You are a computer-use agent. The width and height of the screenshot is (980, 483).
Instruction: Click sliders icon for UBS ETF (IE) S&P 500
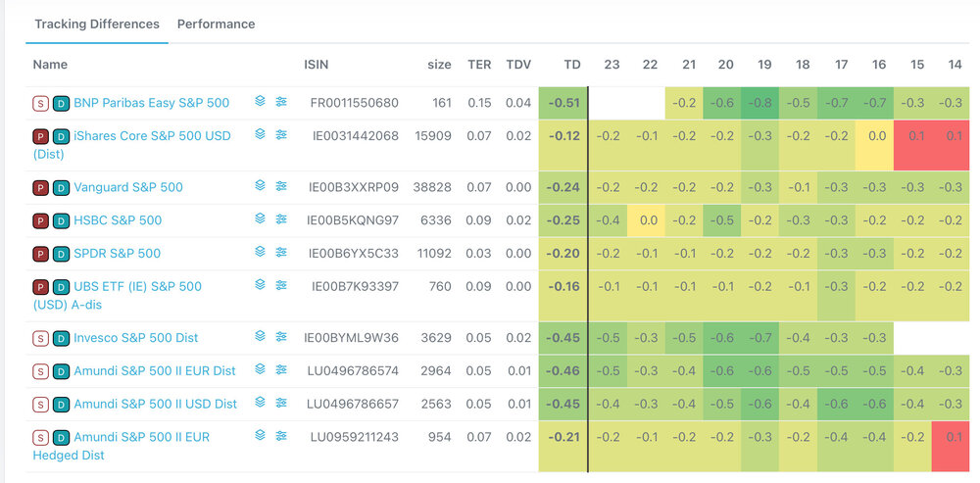pyautogui.click(x=281, y=285)
